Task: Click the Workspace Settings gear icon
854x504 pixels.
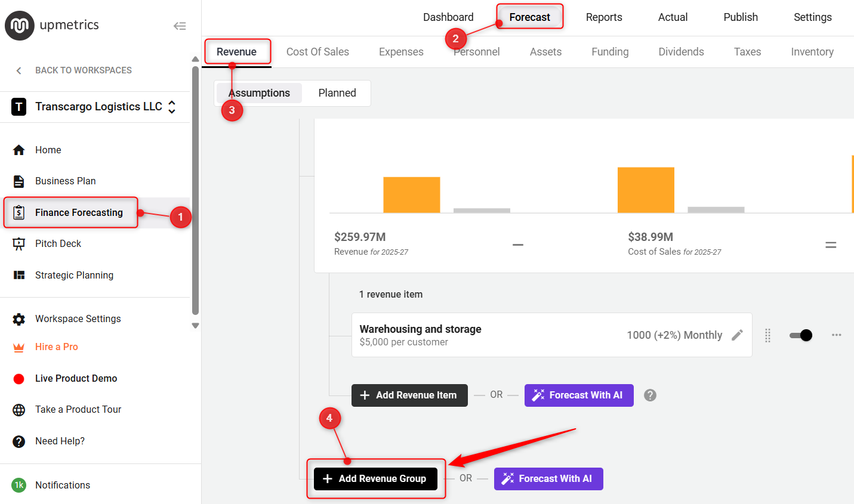Action: coord(19,319)
